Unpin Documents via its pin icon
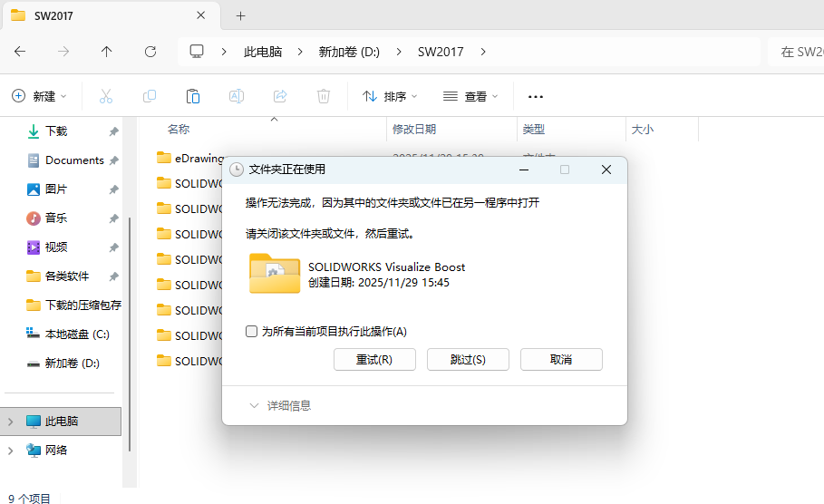The height and width of the screenshot is (504, 824). tap(113, 160)
